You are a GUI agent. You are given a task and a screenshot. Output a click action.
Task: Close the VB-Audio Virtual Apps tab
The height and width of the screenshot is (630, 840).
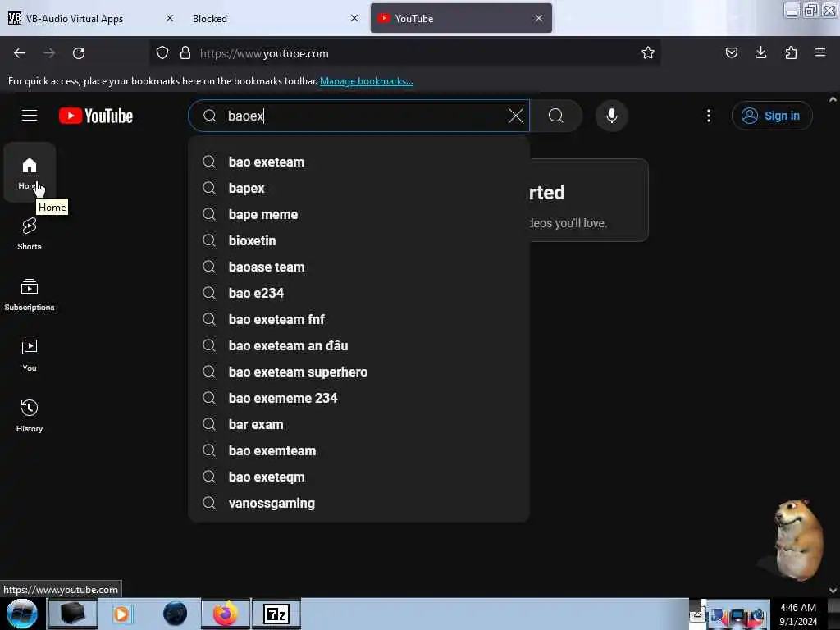[170, 18]
